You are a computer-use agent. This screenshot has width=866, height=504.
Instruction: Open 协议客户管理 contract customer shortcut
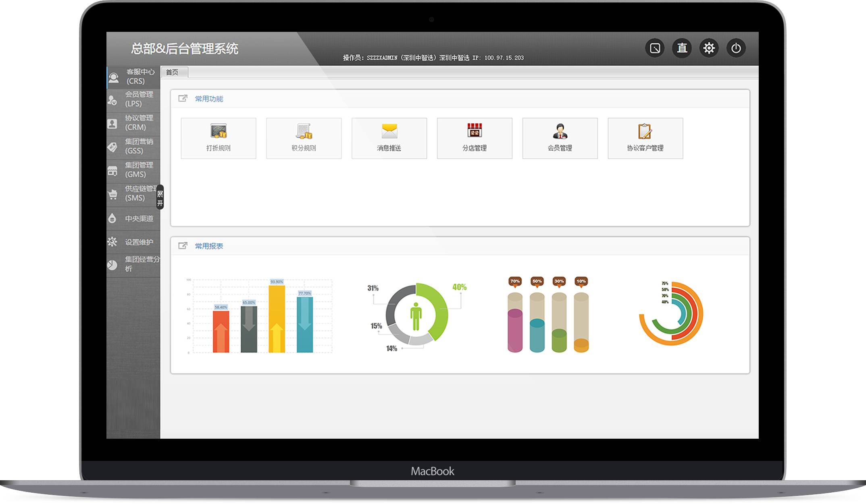point(645,138)
